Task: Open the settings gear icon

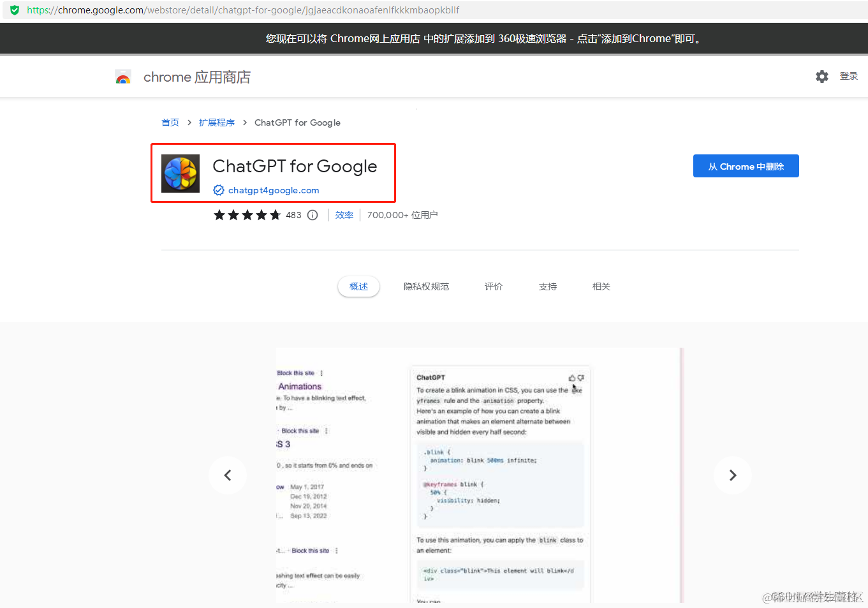Action: tap(822, 77)
